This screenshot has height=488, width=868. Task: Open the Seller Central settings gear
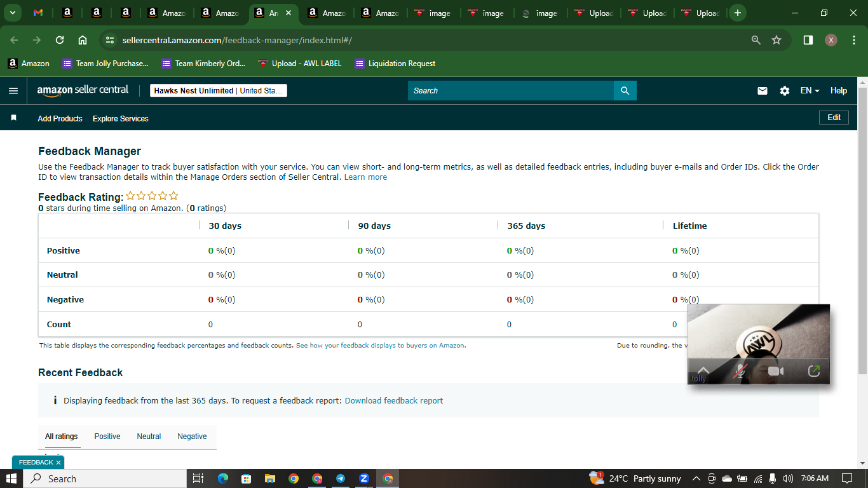[785, 91]
